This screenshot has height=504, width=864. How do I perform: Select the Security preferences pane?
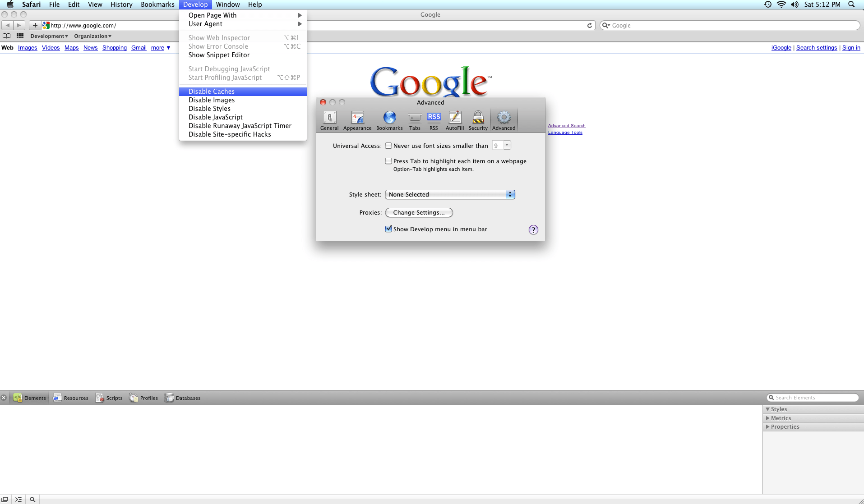(477, 119)
